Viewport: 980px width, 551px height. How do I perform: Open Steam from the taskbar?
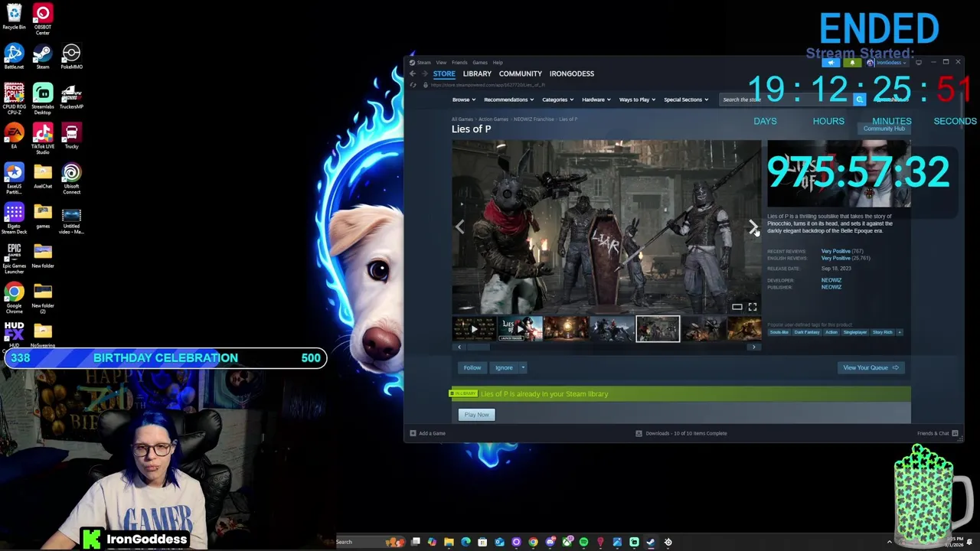pos(651,542)
